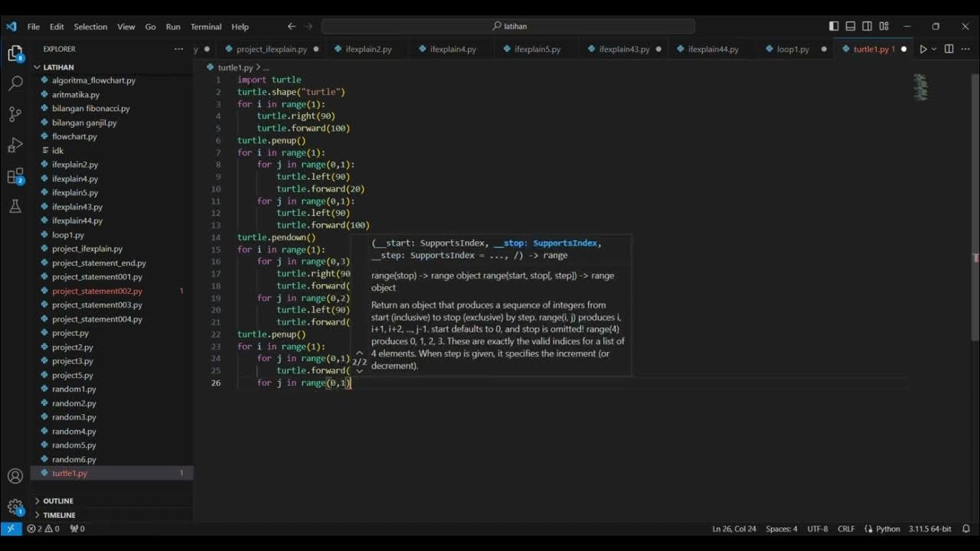This screenshot has height=551, width=980.
Task: Open the idk file
Action: coord(57,151)
